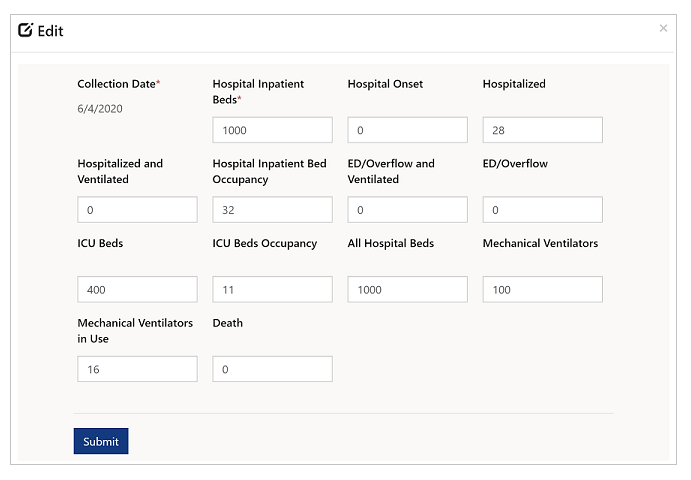The height and width of the screenshot is (480, 691).
Task: Click the Hospitalized and Ventilated input
Action: [x=137, y=210]
